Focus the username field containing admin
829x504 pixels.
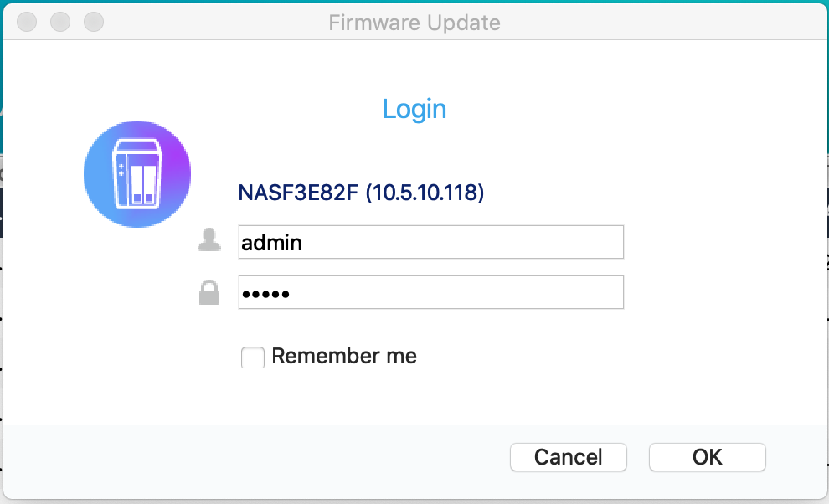[431, 242]
